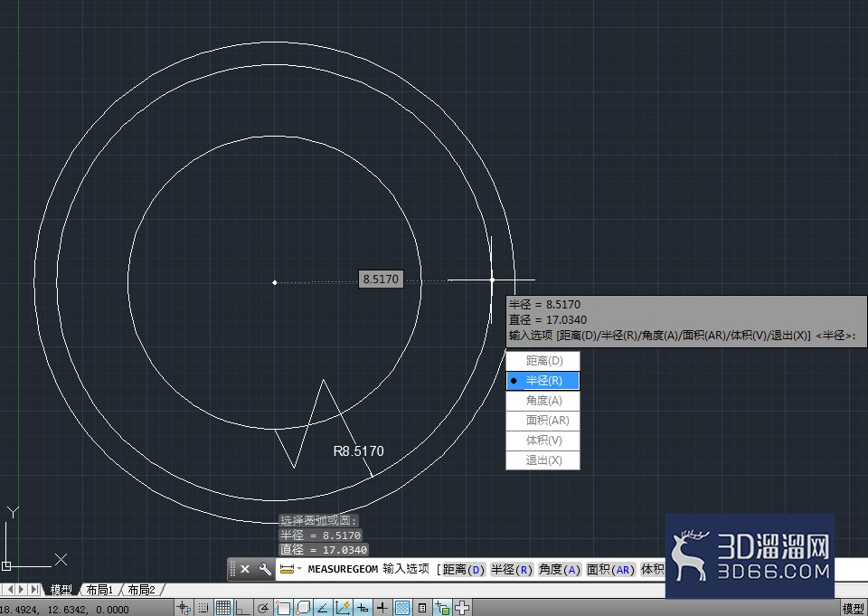868x616 pixels.
Task: Click the MEASUREGEOM ruler icon
Action: (287, 569)
